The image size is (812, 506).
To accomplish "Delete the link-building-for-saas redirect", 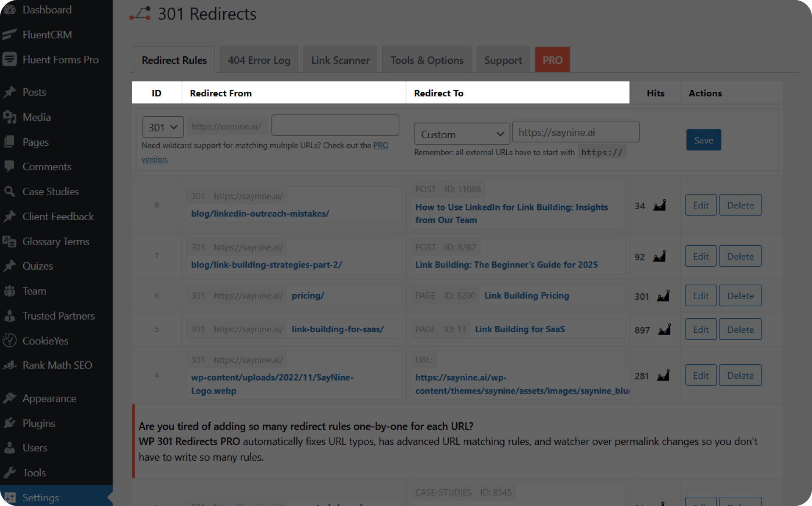I will point(741,329).
